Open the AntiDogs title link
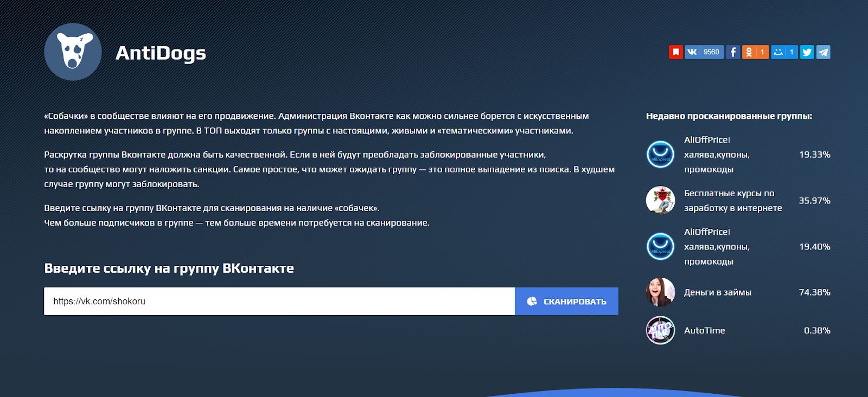This screenshot has width=868, height=397. coord(161,53)
